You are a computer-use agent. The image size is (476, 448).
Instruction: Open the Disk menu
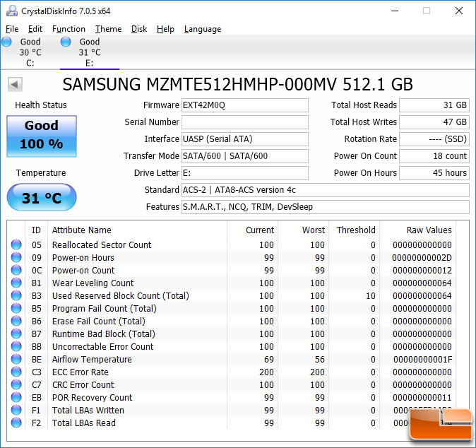click(x=139, y=29)
